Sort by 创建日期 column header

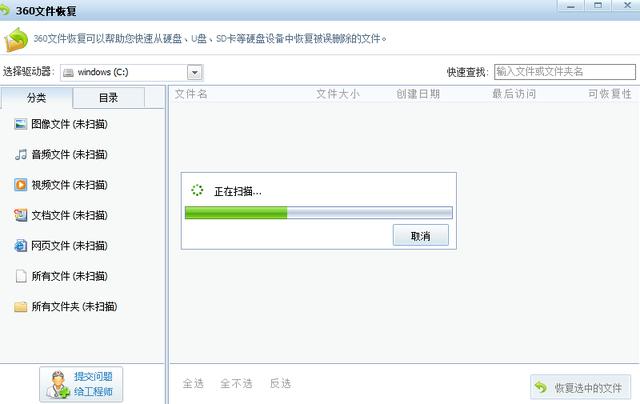point(418,94)
